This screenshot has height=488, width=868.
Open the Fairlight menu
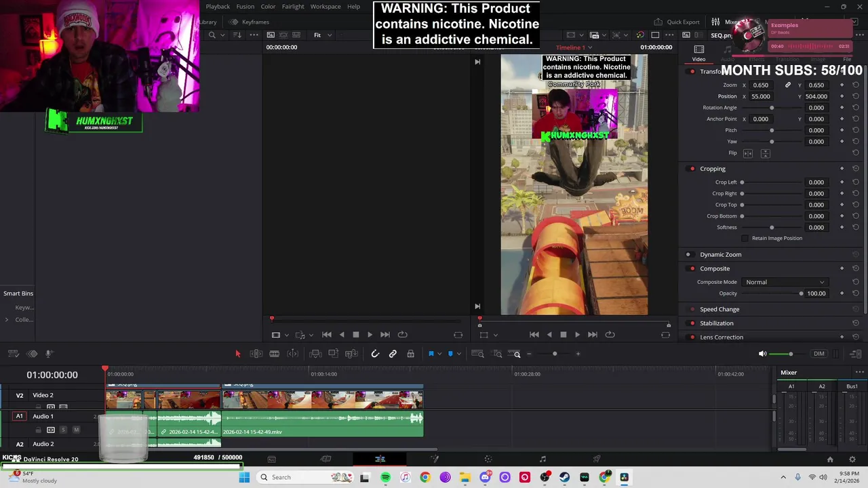point(293,7)
